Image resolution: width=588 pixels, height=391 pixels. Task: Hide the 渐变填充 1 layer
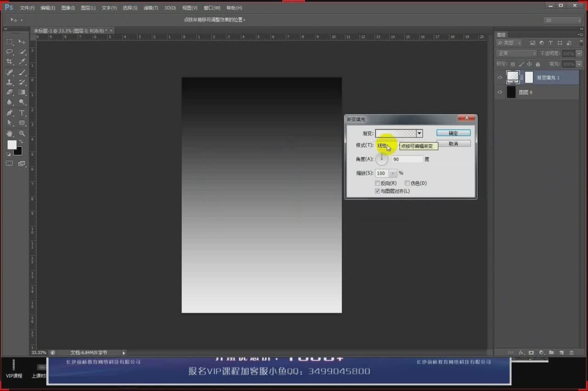500,78
